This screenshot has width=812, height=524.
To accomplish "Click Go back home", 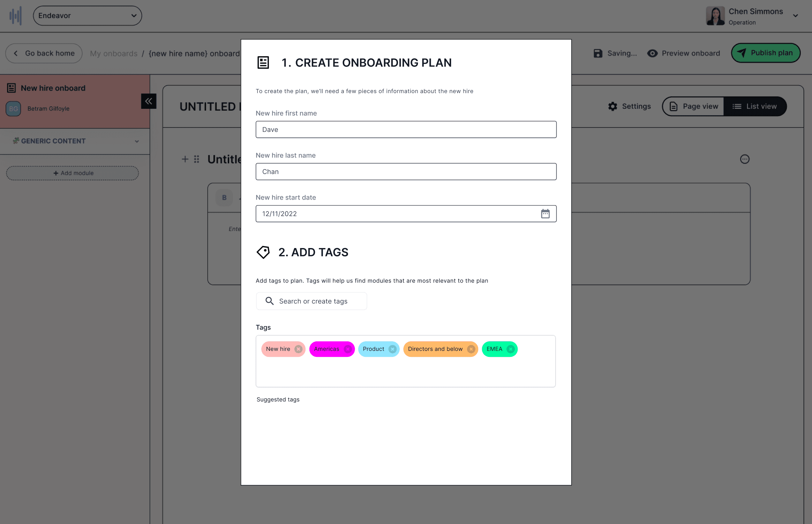I will point(44,53).
